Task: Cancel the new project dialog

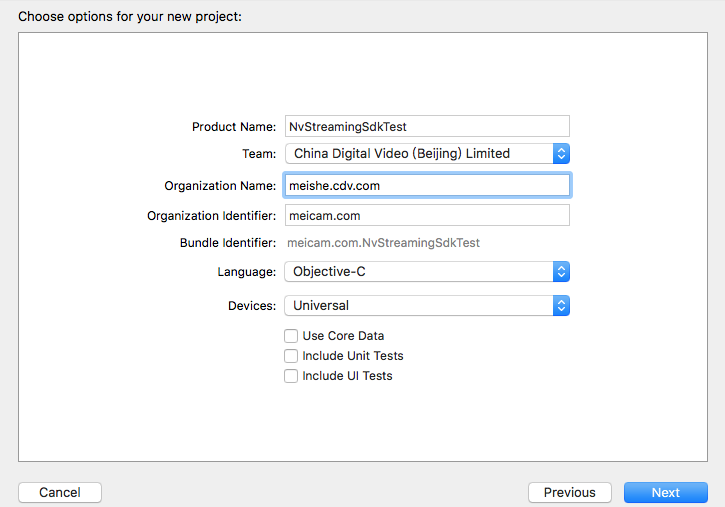Action: tap(60, 493)
